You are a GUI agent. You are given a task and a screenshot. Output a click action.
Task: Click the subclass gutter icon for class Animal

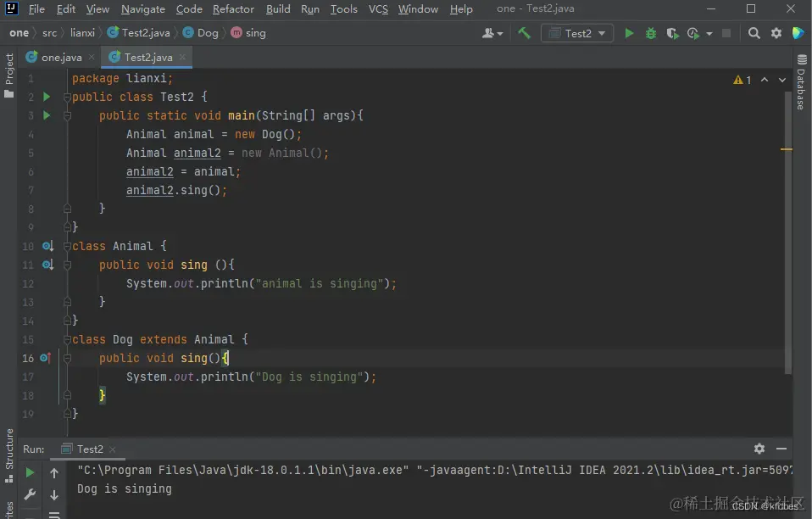pos(47,246)
